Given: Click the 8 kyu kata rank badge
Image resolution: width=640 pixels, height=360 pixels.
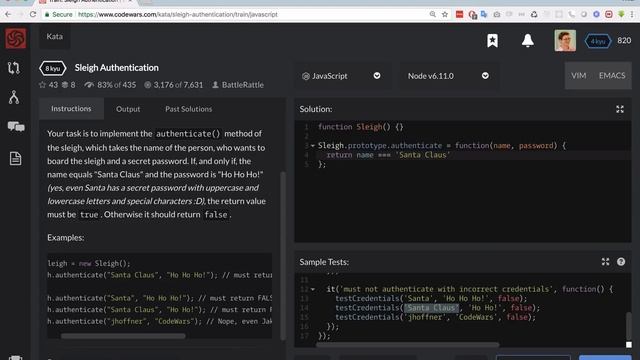Looking at the screenshot, I should tap(53, 68).
